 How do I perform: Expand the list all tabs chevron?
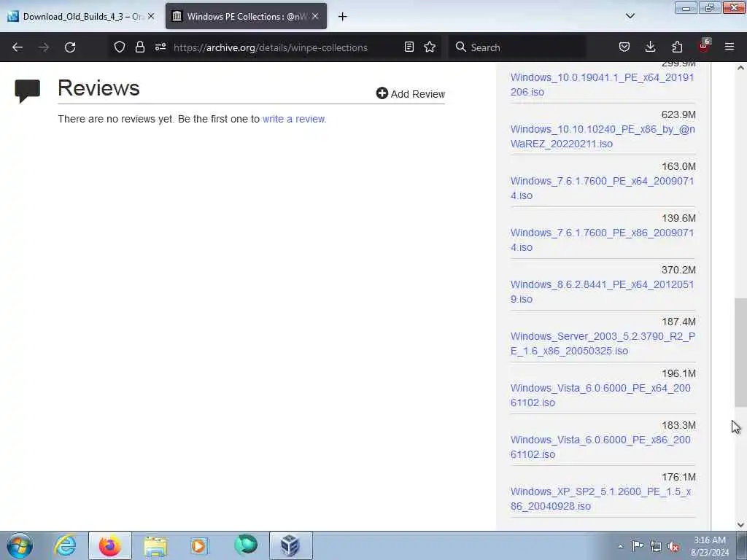tap(630, 16)
